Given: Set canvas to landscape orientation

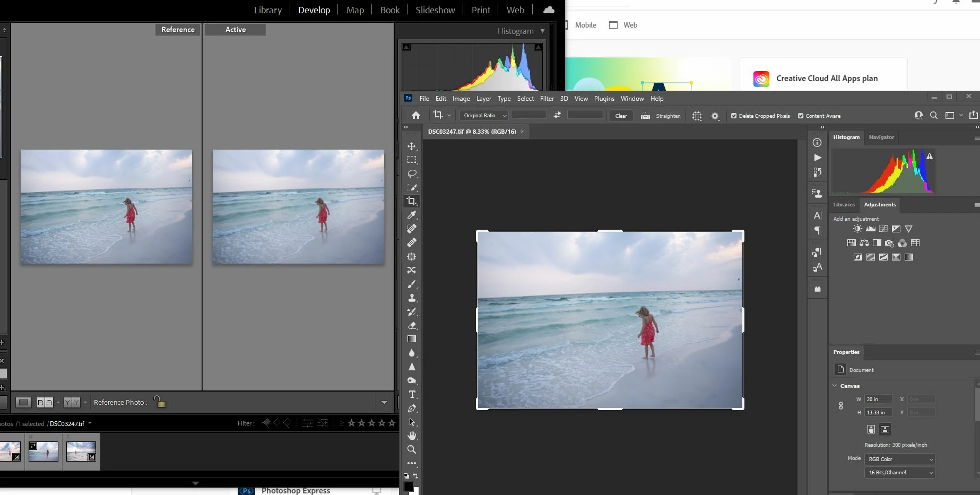Looking at the screenshot, I should pos(885,429).
